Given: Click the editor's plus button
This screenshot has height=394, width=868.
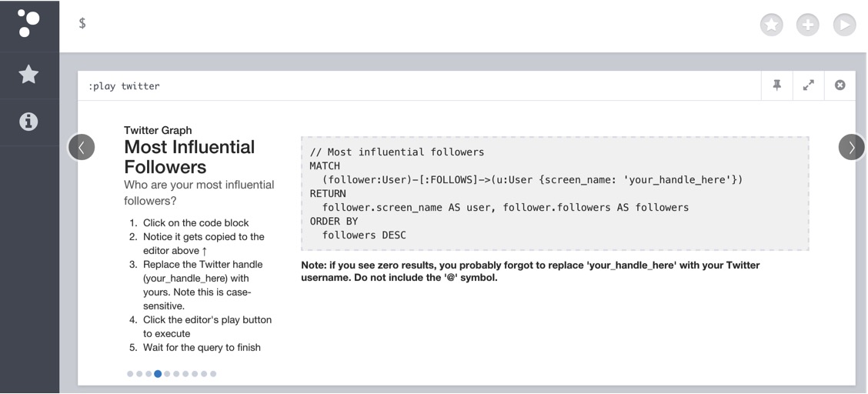Looking at the screenshot, I should pos(808,25).
